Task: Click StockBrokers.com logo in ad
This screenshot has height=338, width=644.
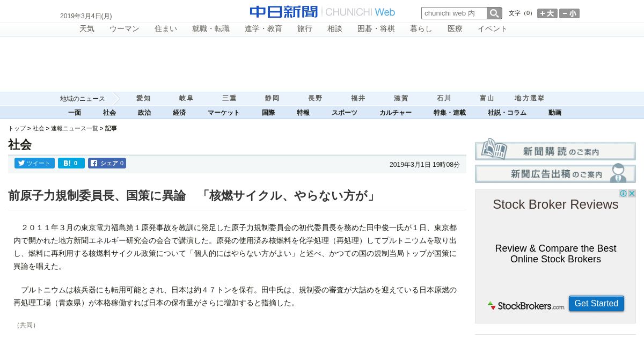Action: (x=526, y=306)
